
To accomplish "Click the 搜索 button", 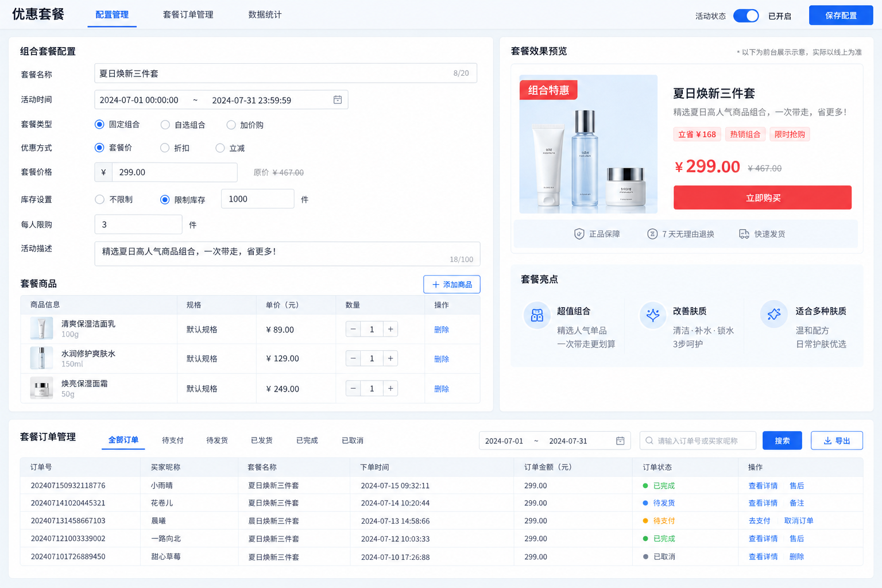I will click(x=782, y=440).
